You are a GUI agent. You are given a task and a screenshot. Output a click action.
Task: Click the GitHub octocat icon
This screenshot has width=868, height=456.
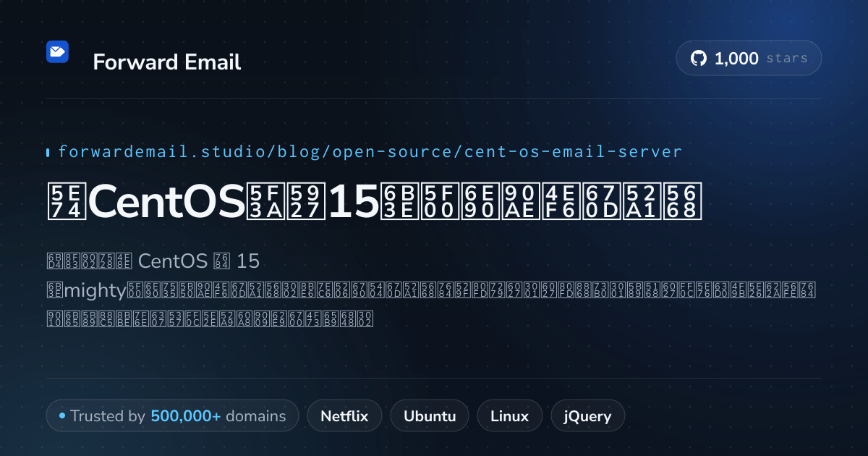(698, 59)
